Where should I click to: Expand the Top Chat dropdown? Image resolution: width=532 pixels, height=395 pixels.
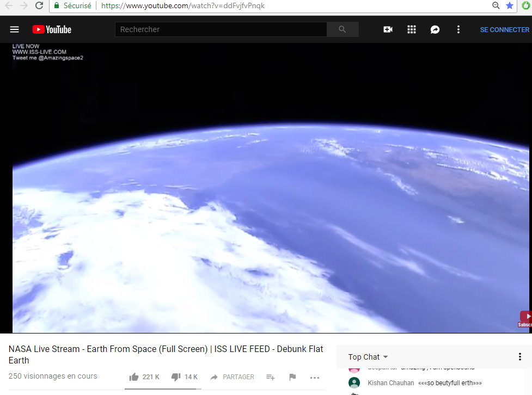click(368, 357)
